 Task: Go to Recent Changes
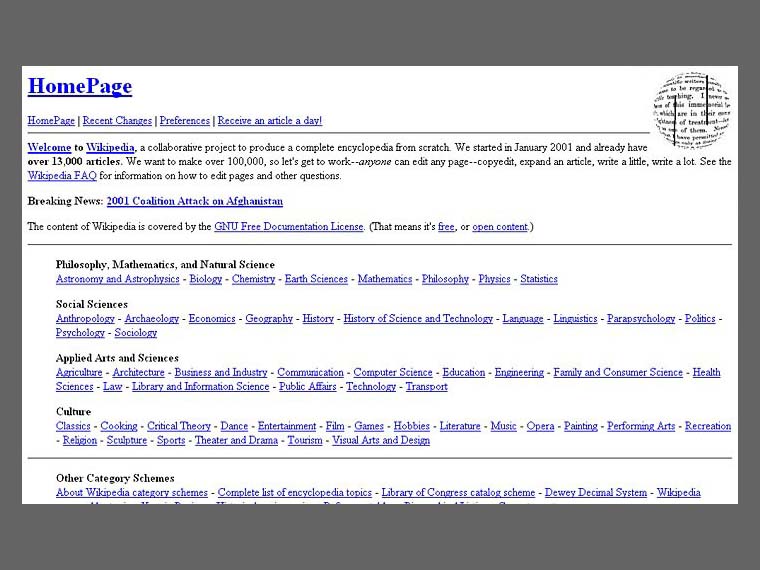[117, 121]
